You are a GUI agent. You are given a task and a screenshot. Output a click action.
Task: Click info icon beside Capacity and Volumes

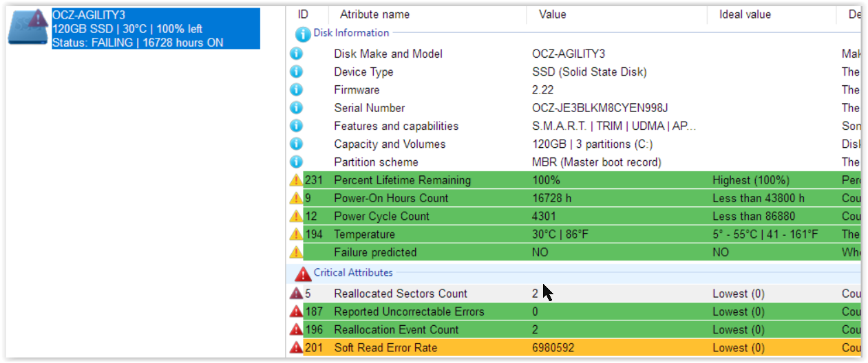297,144
